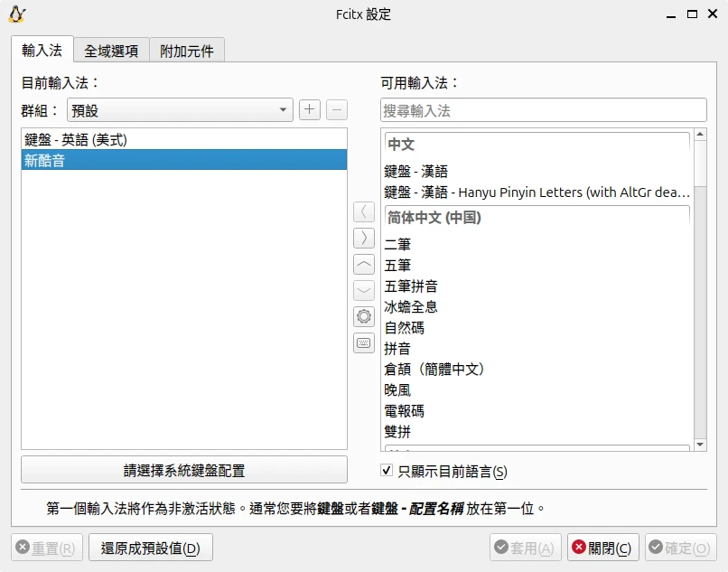Select 晚風 input method

tap(537, 389)
